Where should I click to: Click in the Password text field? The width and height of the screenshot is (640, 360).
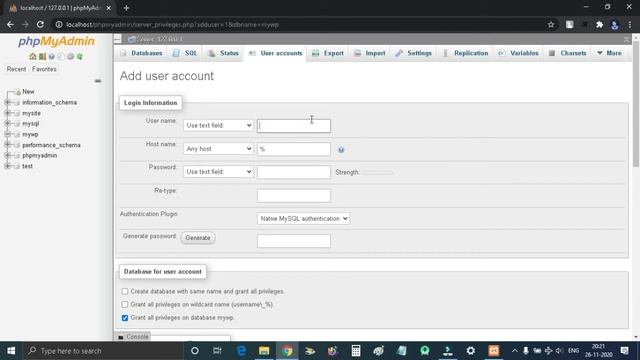click(294, 172)
